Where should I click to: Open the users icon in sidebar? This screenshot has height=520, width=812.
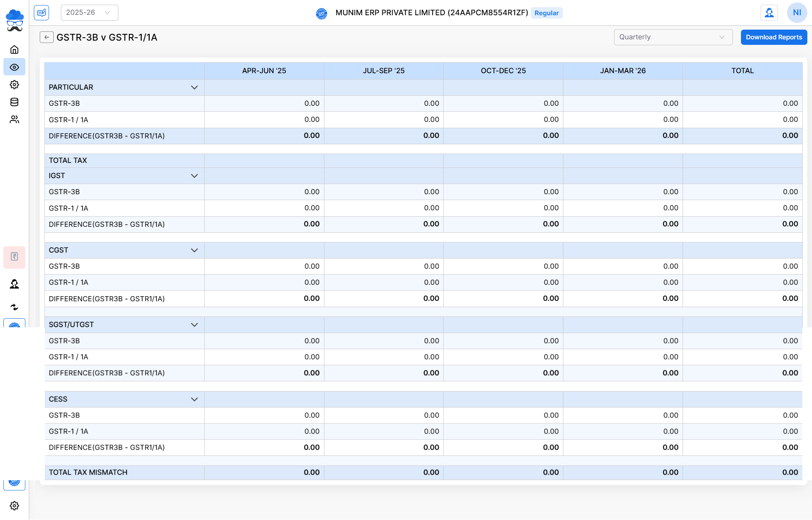coord(14,120)
